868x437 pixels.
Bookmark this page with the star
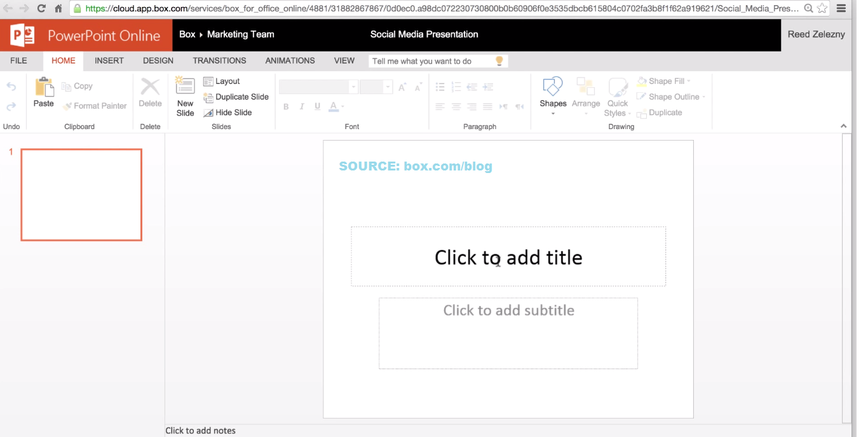click(x=822, y=9)
